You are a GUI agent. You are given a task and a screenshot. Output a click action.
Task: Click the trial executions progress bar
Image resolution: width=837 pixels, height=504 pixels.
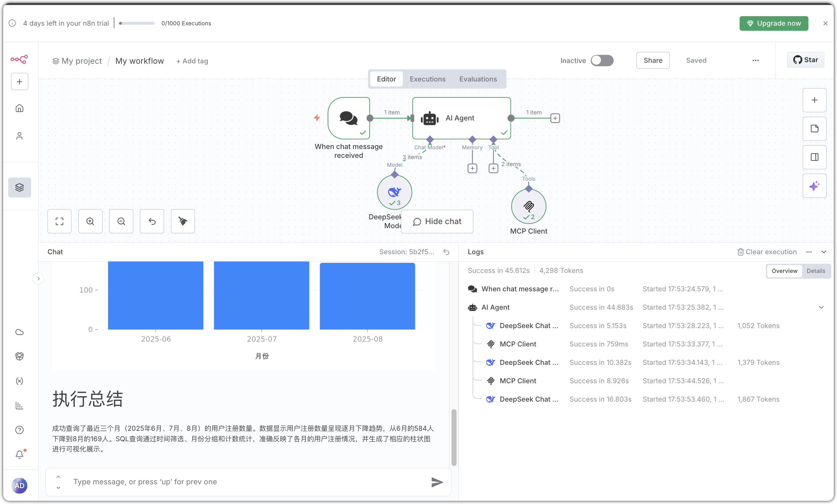click(x=136, y=23)
